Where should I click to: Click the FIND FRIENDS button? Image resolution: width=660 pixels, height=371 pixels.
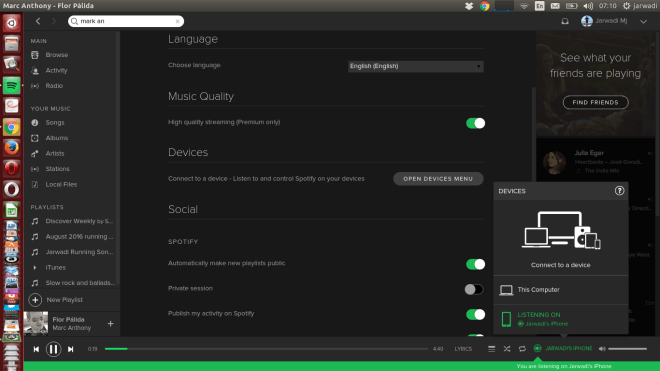pos(595,102)
